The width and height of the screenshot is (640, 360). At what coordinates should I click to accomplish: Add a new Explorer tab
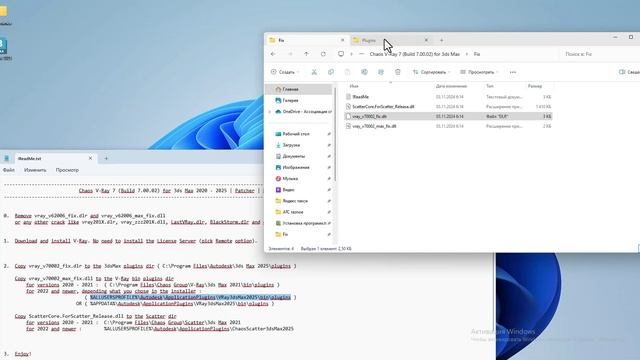(441, 40)
